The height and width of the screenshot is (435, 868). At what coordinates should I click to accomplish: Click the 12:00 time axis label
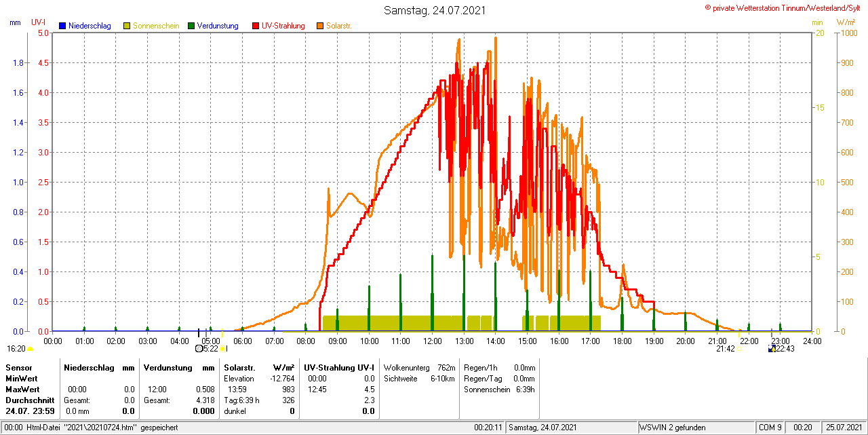432,341
